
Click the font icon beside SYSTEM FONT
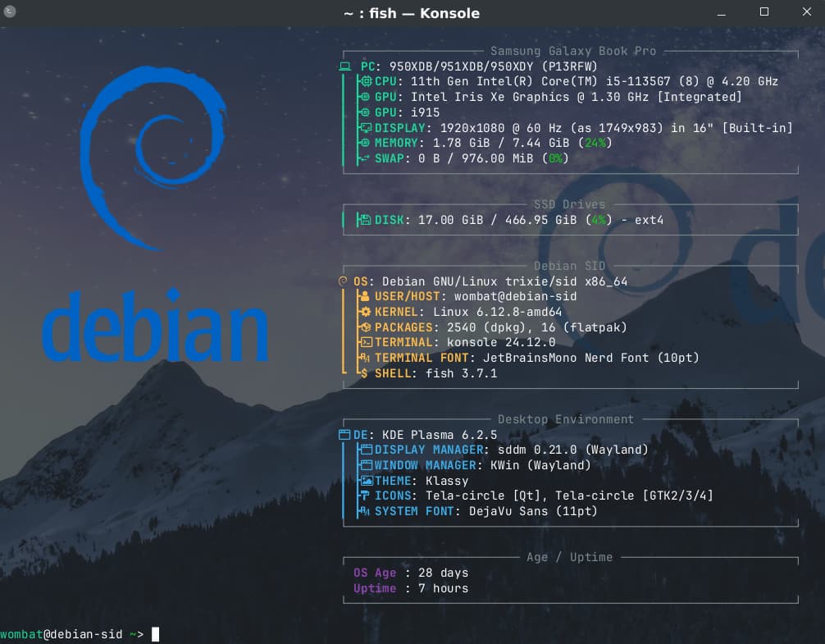[x=365, y=511]
